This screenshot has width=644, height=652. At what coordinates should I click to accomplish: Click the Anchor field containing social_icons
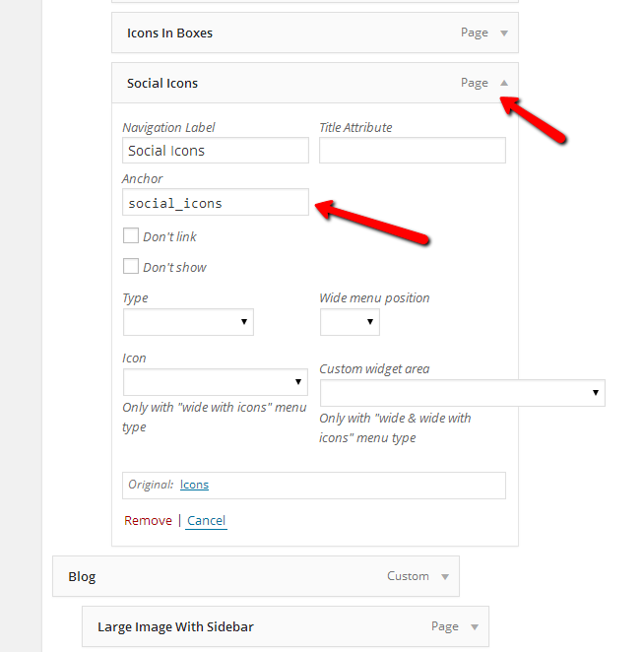coord(215,203)
